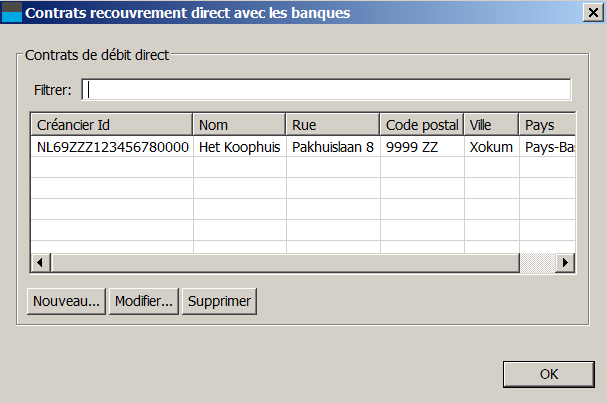Viewport: 607px width, 403px height.
Task: Click the Modifier... button
Action: tap(144, 301)
